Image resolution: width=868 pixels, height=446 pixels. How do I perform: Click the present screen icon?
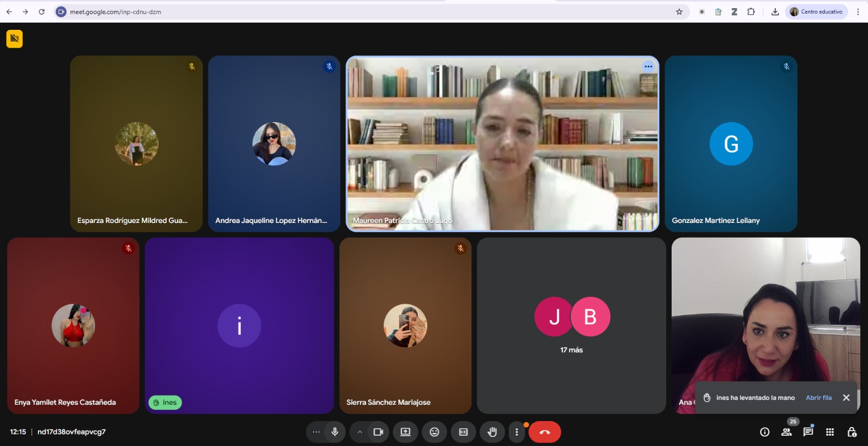point(405,432)
